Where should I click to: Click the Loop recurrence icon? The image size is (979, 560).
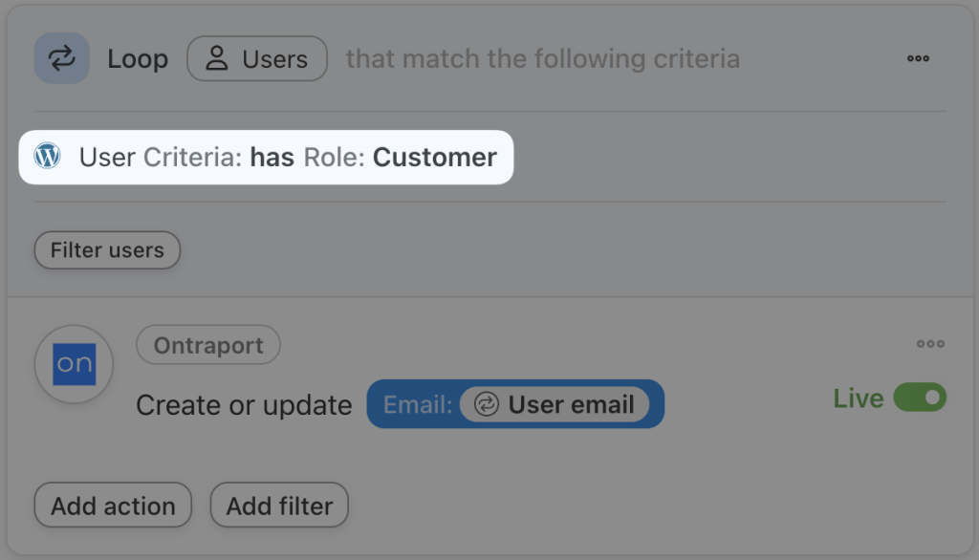[x=61, y=58]
